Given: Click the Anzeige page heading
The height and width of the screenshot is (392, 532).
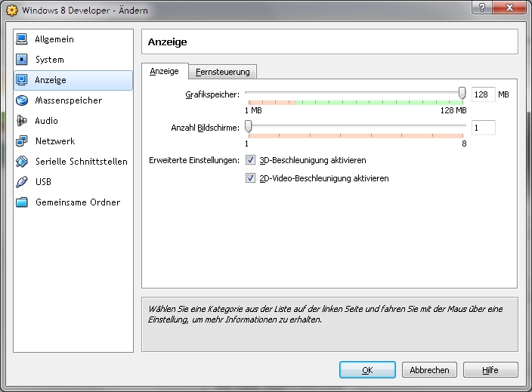Looking at the screenshot, I should pos(168,42).
